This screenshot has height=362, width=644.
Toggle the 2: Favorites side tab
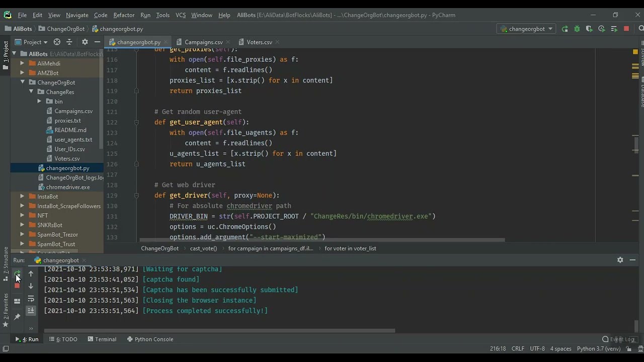6,310
